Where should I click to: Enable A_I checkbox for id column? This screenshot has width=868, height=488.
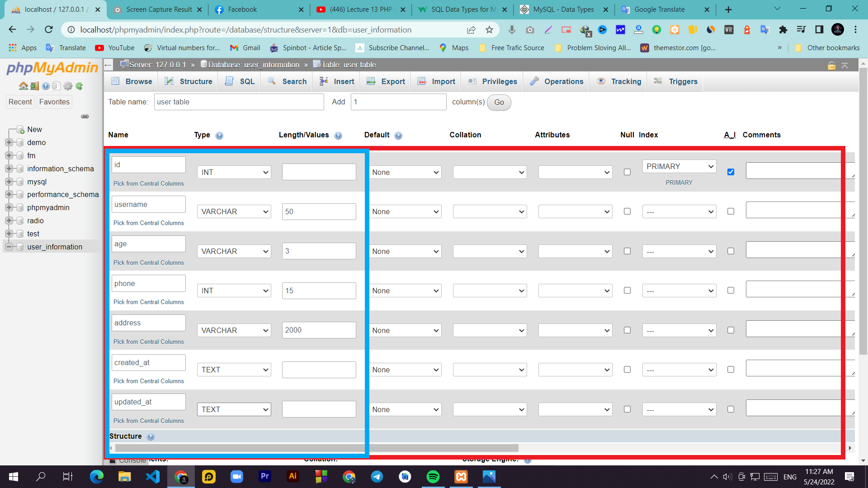(x=731, y=172)
